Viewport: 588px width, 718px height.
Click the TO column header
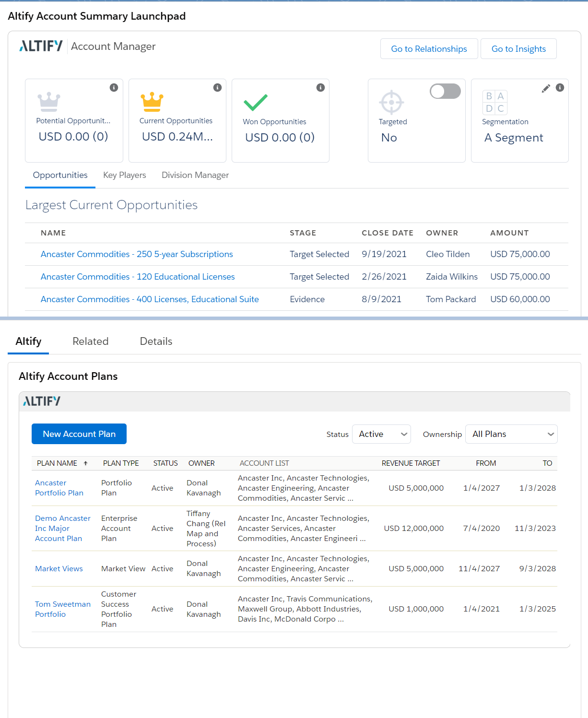pos(547,463)
